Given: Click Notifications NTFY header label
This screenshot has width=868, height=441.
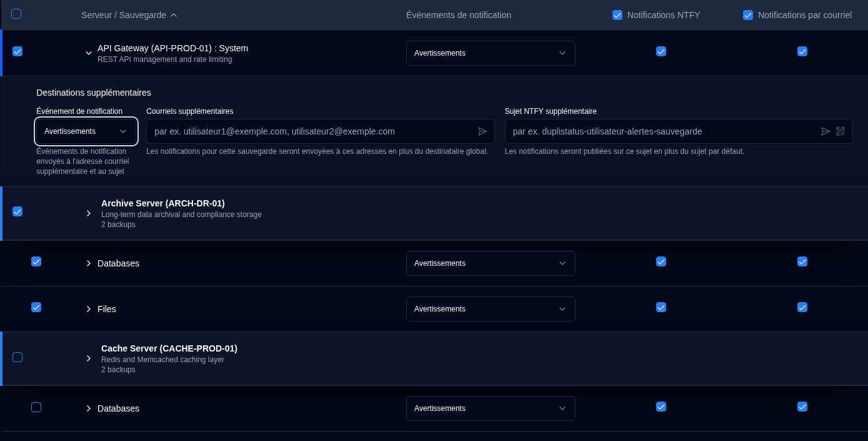Looking at the screenshot, I should pos(664,15).
